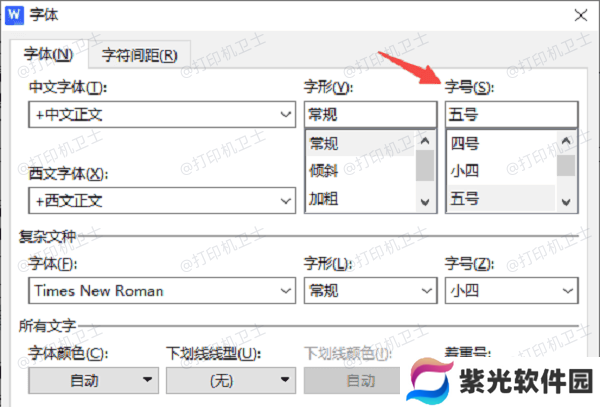Viewport: 600px width, 407px height.
Task: Open the 下划线线型 (无) dropdown
Action: [231, 381]
